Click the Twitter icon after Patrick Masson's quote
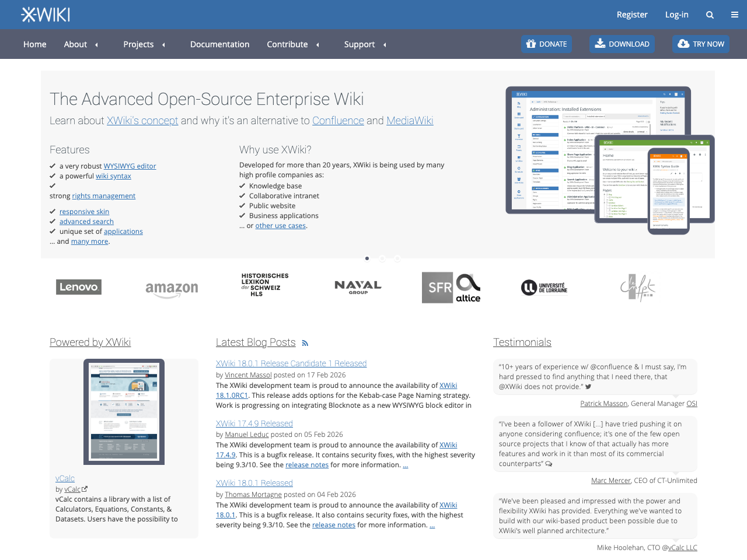 coord(588,386)
